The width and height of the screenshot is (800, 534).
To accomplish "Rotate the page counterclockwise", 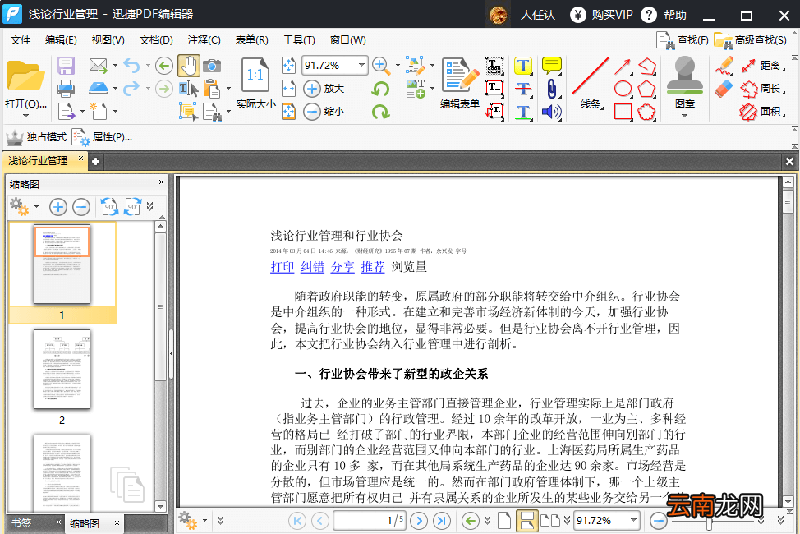I will [380, 89].
